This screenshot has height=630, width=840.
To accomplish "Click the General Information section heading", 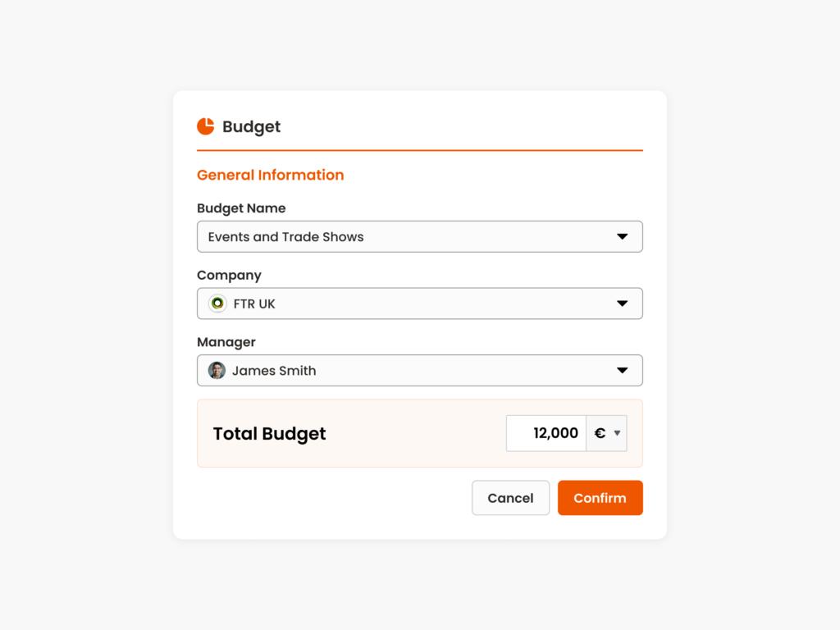I will [x=270, y=175].
